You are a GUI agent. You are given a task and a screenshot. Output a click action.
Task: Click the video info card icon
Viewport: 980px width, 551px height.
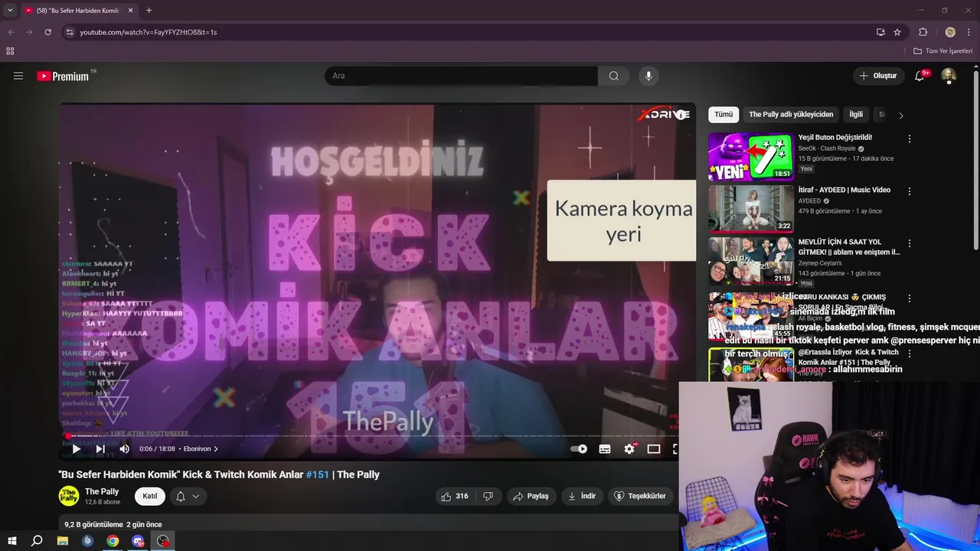tap(681, 115)
